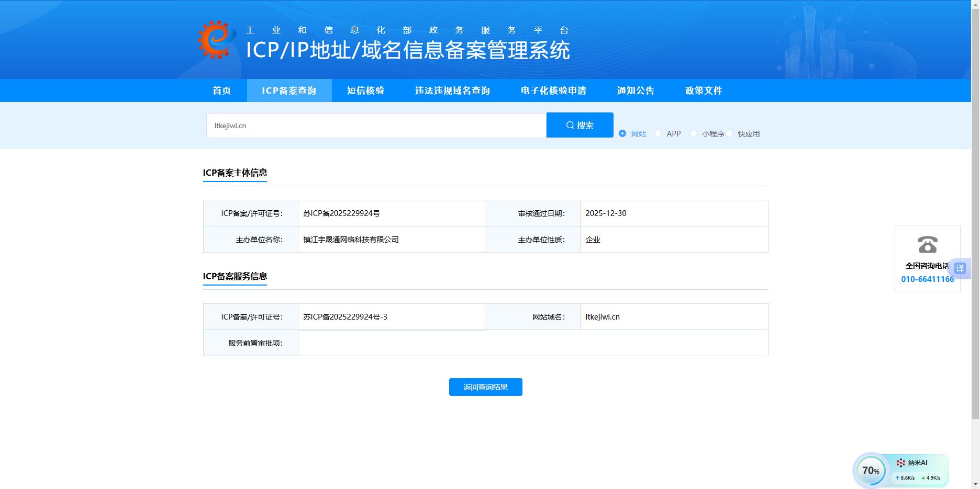The image size is (980, 489).
Task: Select text 苏ICP备2025229924号 in 主体信息 table
Action: pyautogui.click(x=341, y=213)
